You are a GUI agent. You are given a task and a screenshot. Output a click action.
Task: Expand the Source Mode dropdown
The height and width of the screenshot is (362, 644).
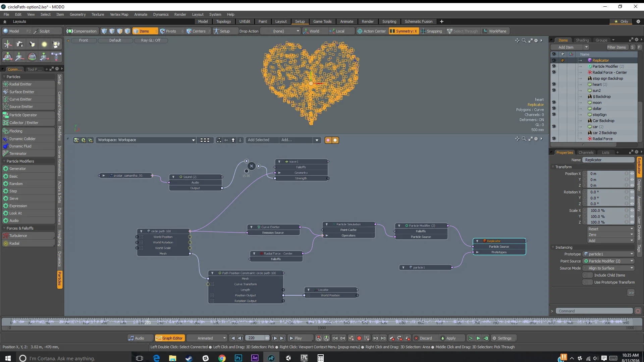(x=609, y=268)
